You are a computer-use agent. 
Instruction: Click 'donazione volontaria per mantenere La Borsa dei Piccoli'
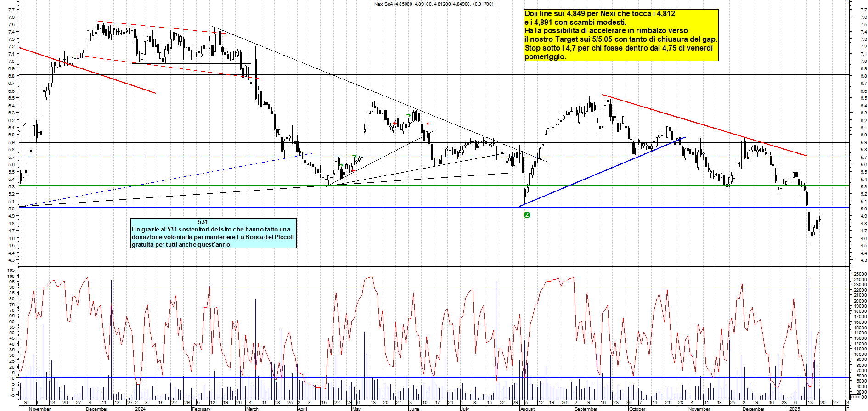[213, 237]
